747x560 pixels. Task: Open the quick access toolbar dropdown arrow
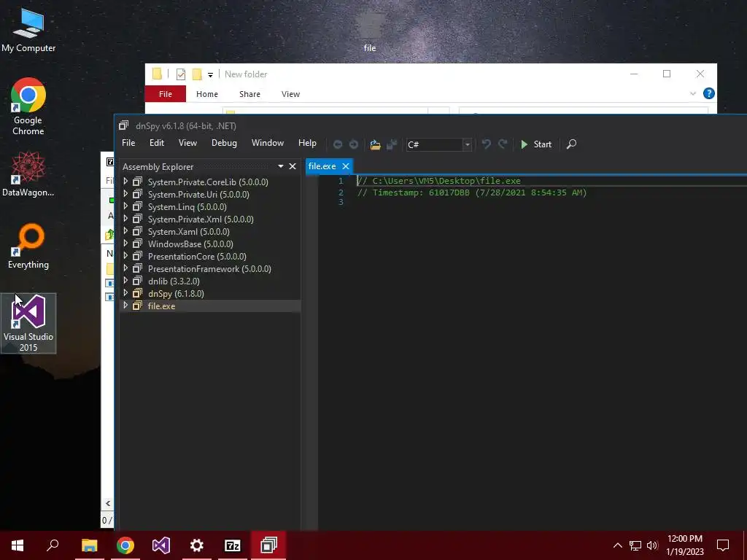pyautogui.click(x=210, y=75)
